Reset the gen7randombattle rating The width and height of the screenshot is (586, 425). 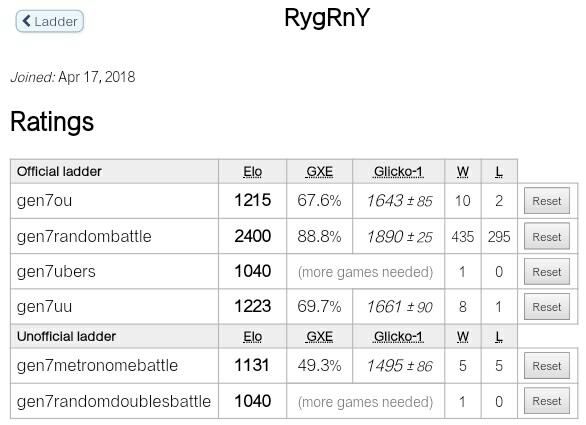546,236
